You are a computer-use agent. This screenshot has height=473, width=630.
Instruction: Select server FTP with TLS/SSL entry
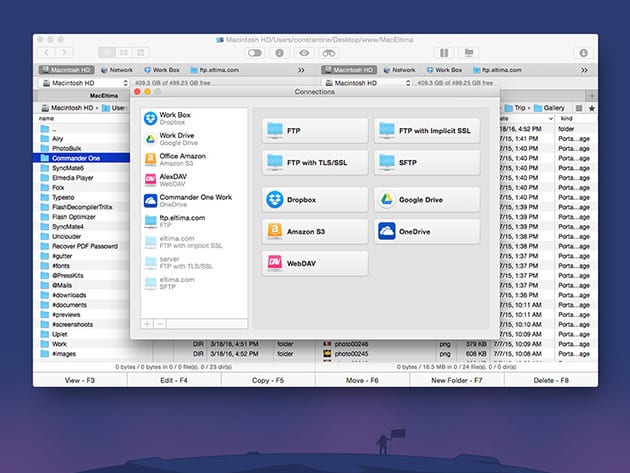pos(194,262)
